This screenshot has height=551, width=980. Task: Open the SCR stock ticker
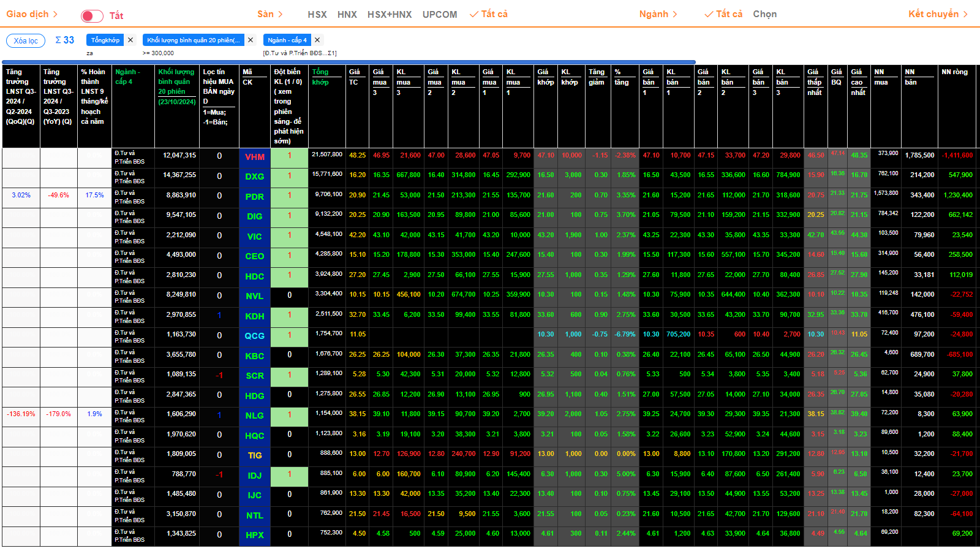point(255,376)
